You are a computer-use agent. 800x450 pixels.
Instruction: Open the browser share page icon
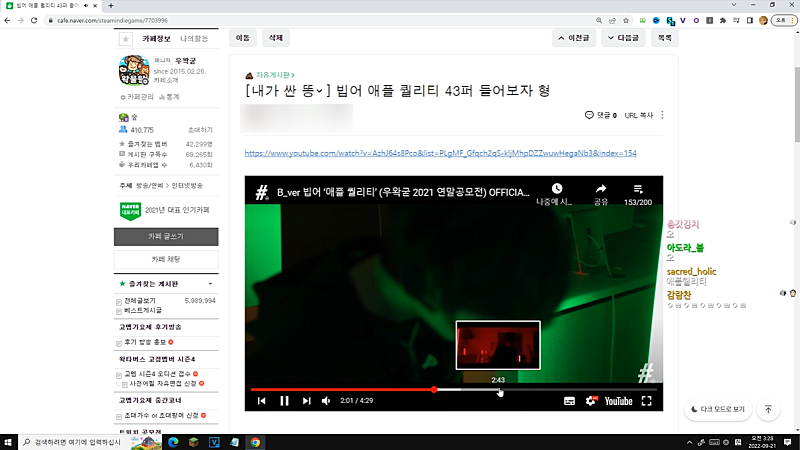tap(612, 20)
